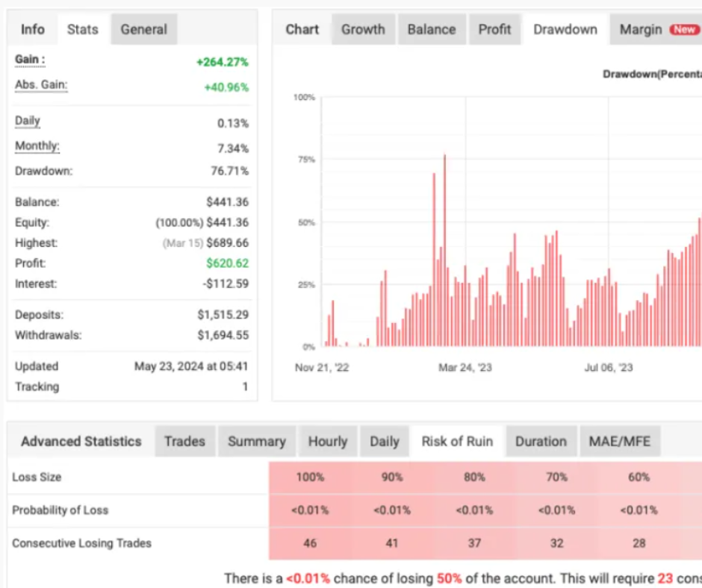View the Summary tab
This screenshot has width=702, height=588.
coord(256,441)
